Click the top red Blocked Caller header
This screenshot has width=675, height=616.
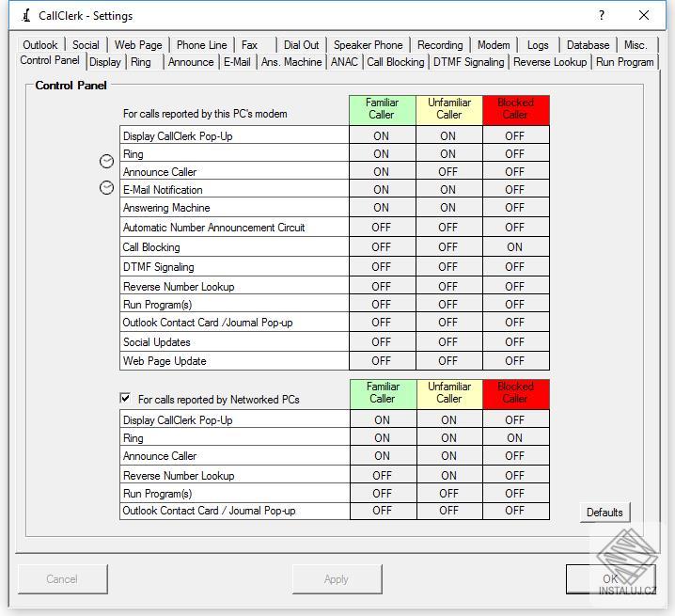click(516, 109)
